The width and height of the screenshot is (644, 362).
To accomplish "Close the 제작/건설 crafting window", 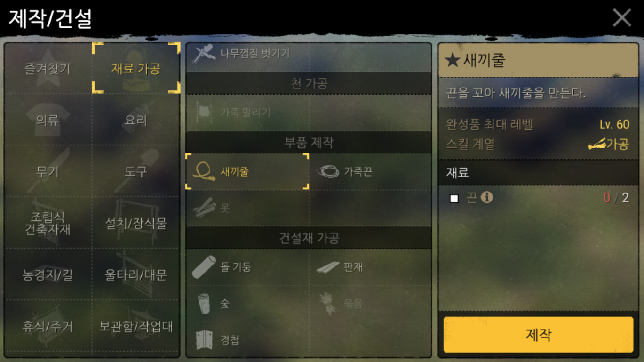I will 622,18.
